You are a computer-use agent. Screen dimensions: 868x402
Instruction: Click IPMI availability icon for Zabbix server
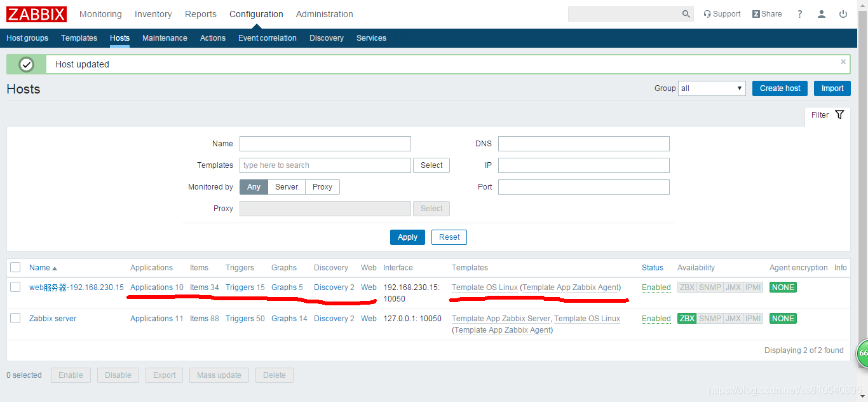coord(754,319)
